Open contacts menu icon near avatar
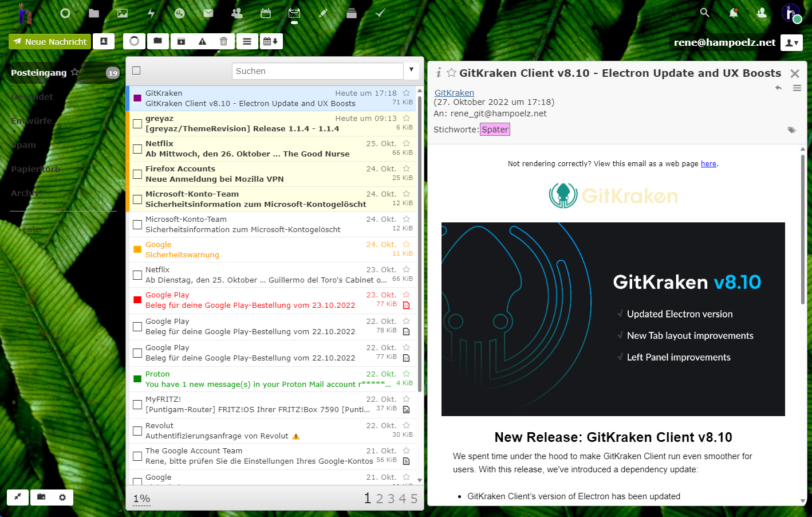 point(762,13)
